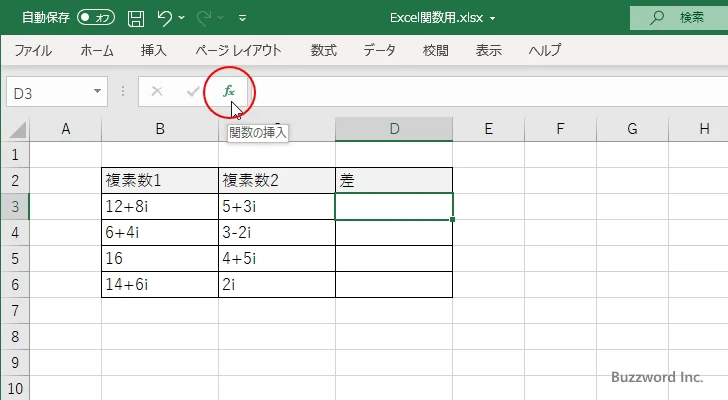The height and width of the screenshot is (400, 728).
Task: Click the formula bar Enter checkmark icon
Action: click(x=193, y=91)
